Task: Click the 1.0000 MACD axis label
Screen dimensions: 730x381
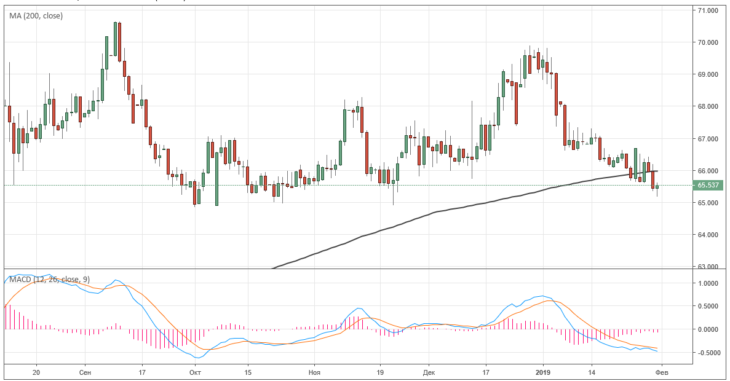Action: coord(709,283)
